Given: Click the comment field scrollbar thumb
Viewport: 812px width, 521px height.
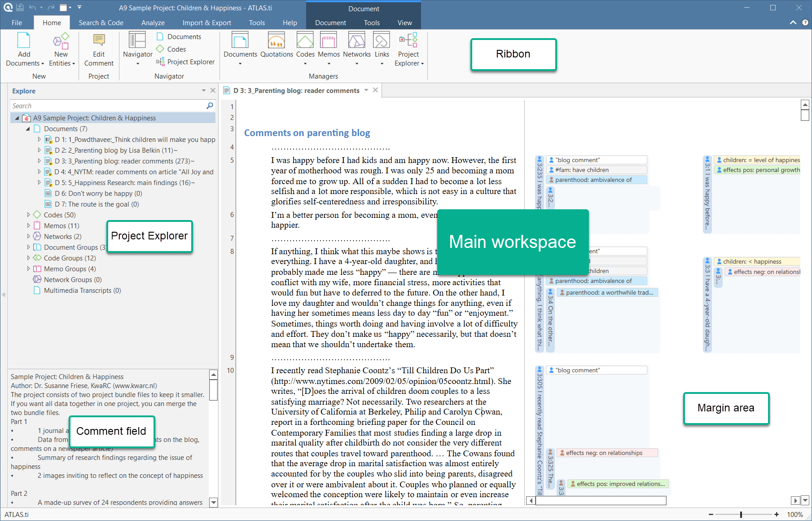Looking at the screenshot, I should click(x=214, y=390).
